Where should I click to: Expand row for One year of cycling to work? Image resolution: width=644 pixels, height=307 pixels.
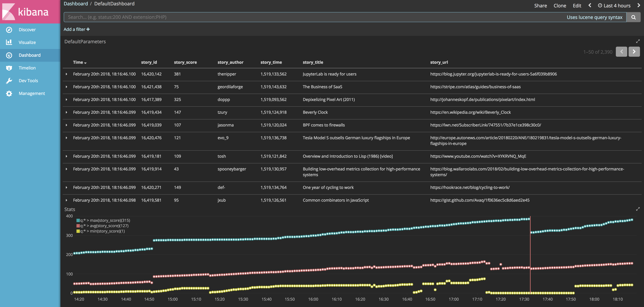tap(66, 188)
